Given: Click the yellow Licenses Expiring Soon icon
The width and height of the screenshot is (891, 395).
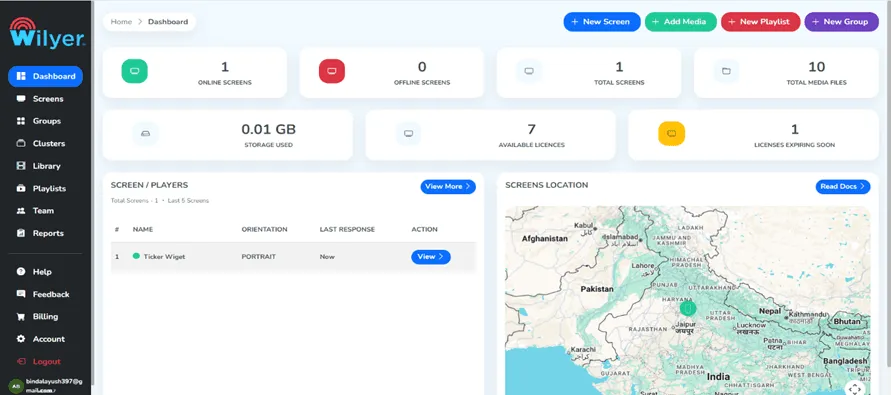Looking at the screenshot, I should pyautogui.click(x=672, y=134).
